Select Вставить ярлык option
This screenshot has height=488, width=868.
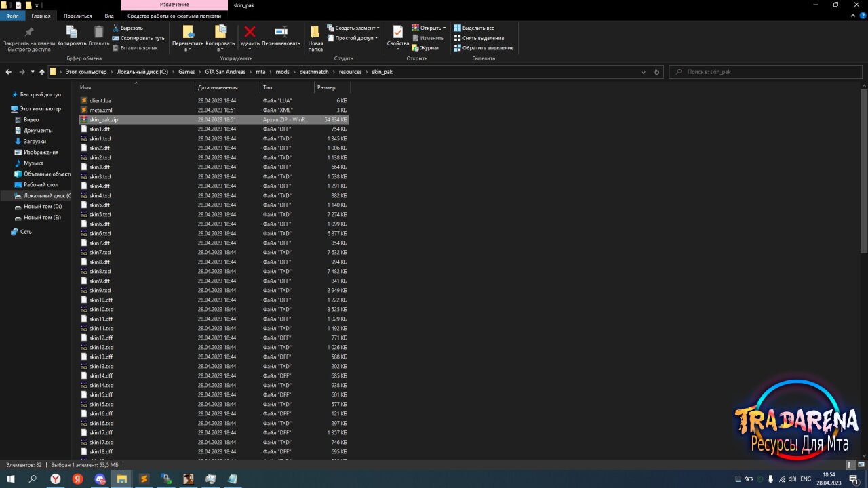click(x=135, y=47)
